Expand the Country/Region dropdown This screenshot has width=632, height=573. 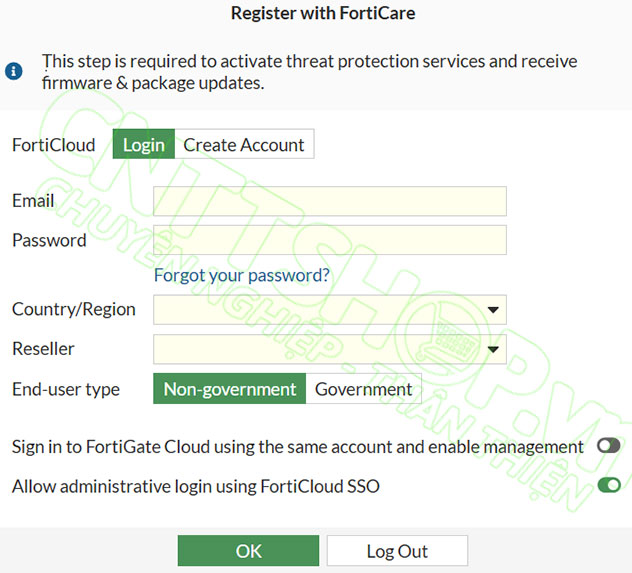pos(330,309)
